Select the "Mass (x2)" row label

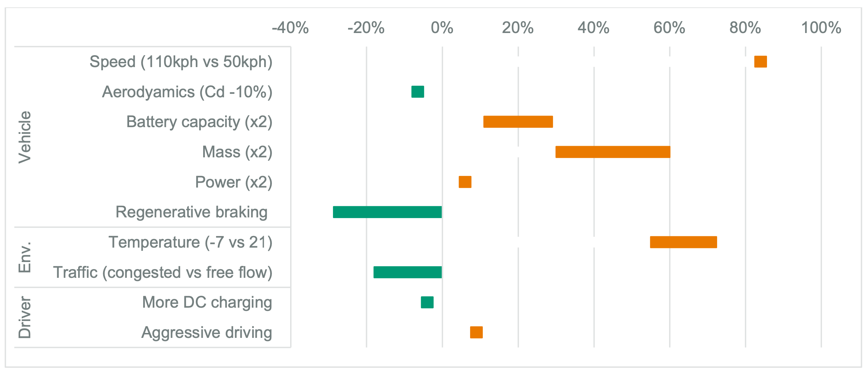point(237,152)
